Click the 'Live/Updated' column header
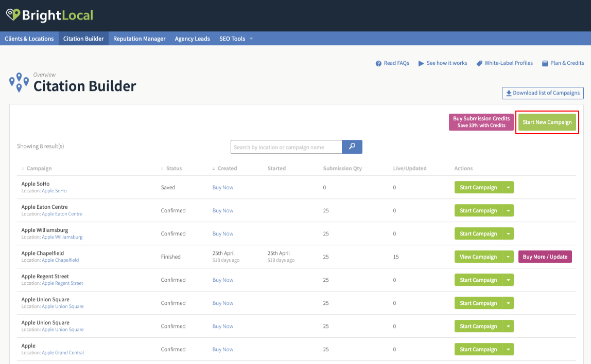This screenshot has height=364, width=591. (x=410, y=168)
